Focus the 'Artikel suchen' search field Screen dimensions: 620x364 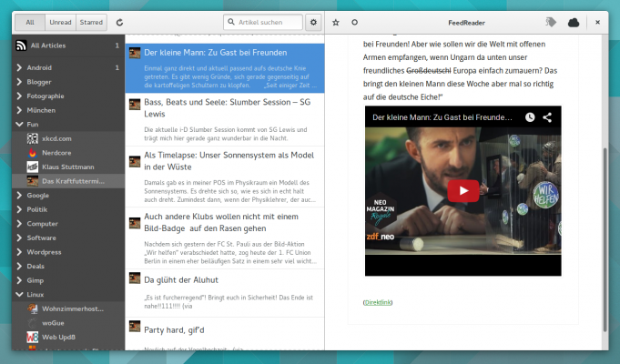pos(269,21)
